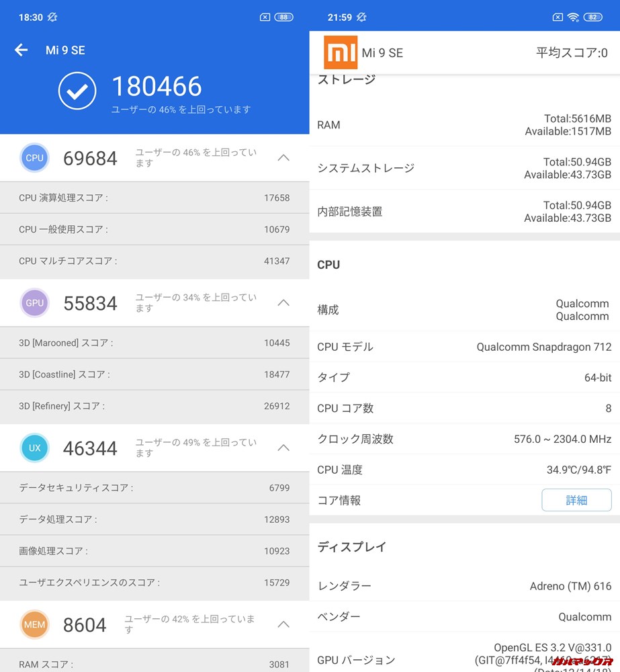Select the GPU score badge icon
This screenshot has width=620, height=672.
click(34, 302)
